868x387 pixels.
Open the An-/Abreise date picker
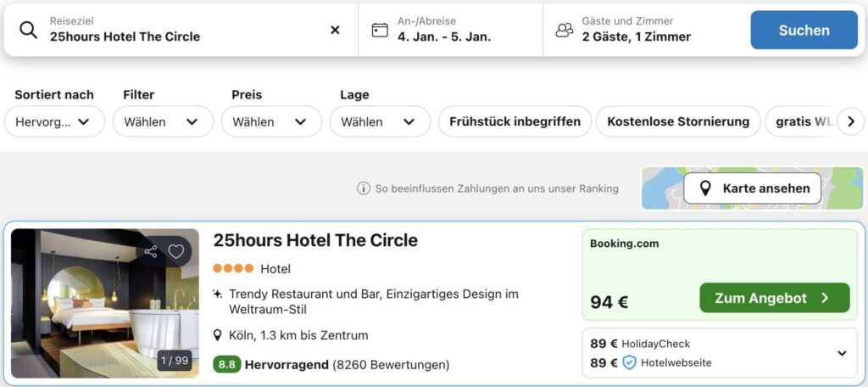(451, 30)
